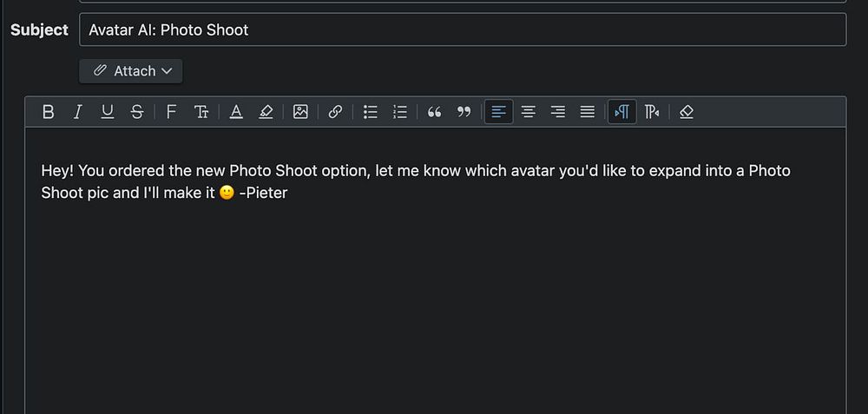
Task: Align text left
Action: [499, 112]
